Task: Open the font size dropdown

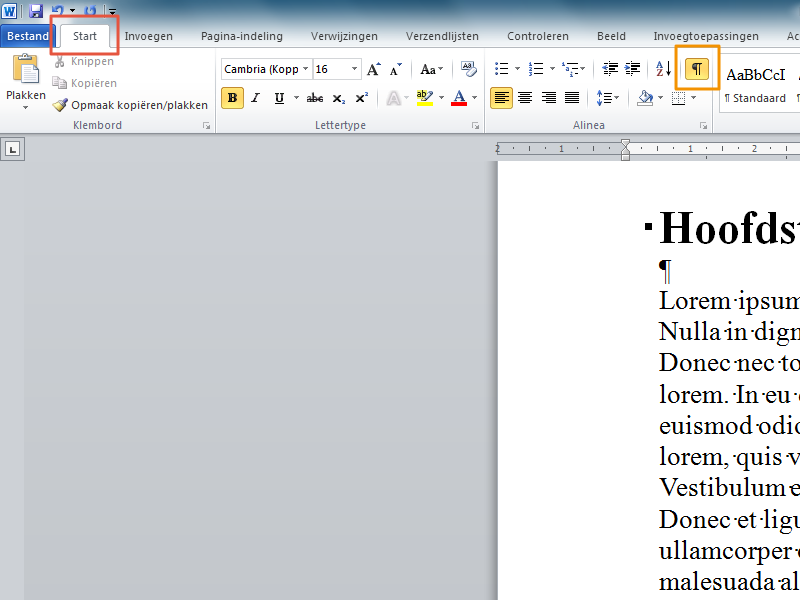Action: (x=354, y=70)
